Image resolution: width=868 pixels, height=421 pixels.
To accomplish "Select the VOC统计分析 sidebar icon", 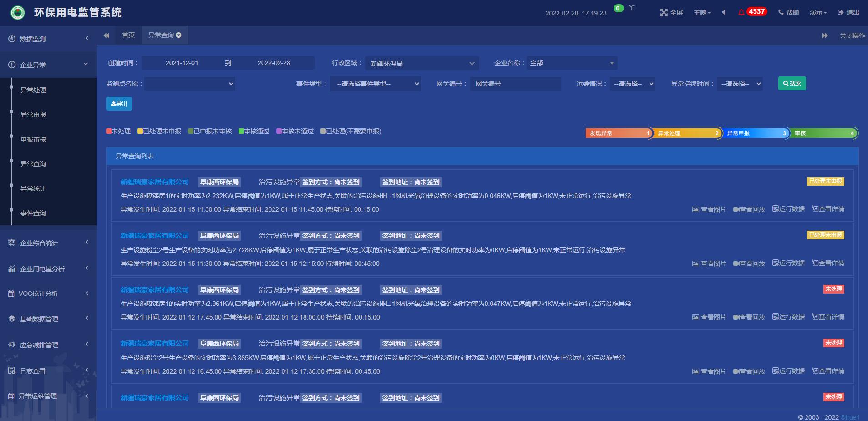I will (x=12, y=294).
